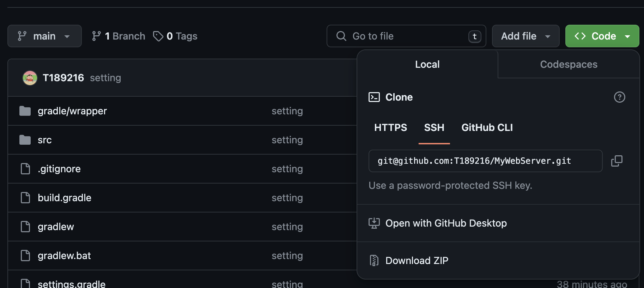Click the terminal icon next to Clone

pyautogui.click(x=374, y=97)
